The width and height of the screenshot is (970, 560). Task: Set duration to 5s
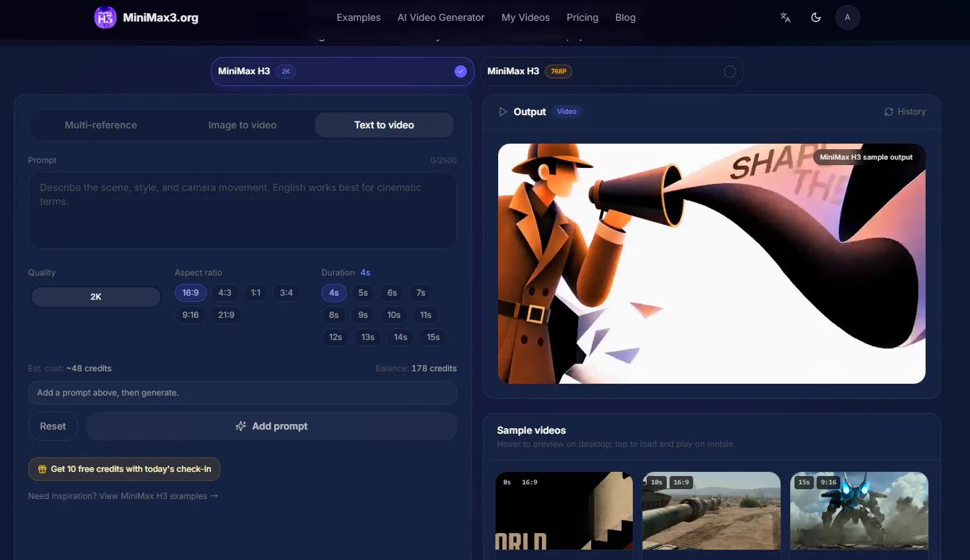coord(363,293)
